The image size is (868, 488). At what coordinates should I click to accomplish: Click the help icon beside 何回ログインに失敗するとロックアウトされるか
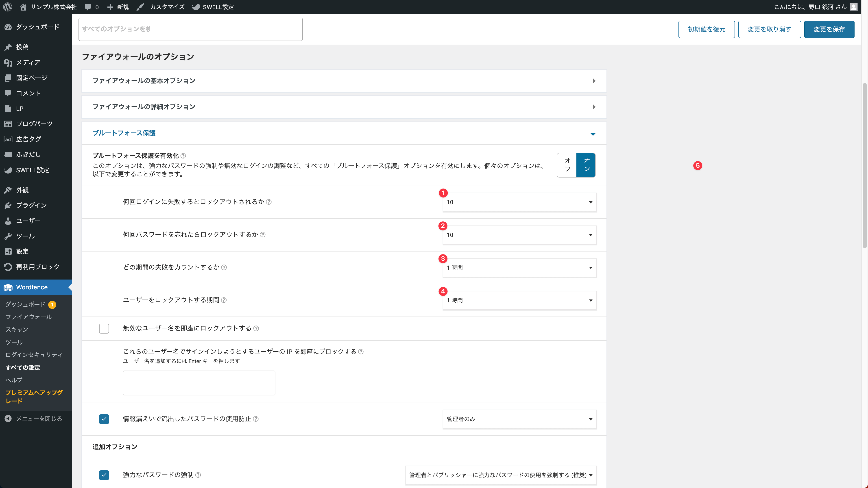(269, 202)
